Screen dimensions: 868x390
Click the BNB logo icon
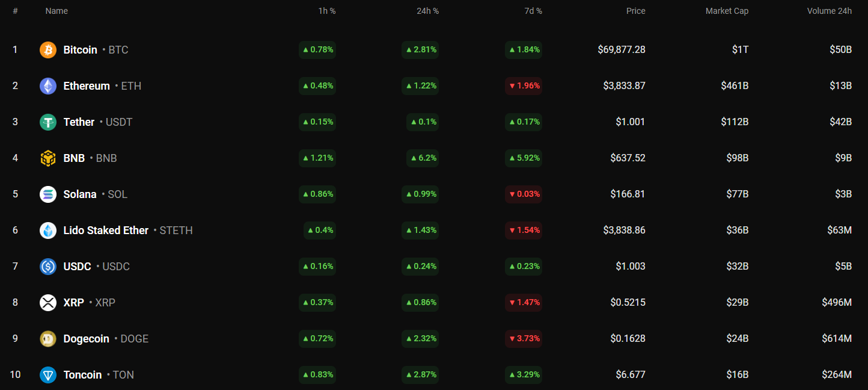(x=48, y=158)
